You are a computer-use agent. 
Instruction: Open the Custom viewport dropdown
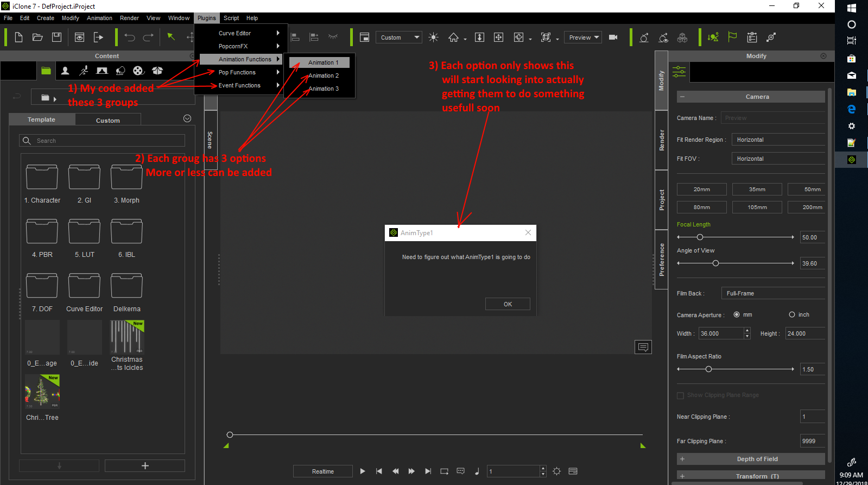coord(398,37)
